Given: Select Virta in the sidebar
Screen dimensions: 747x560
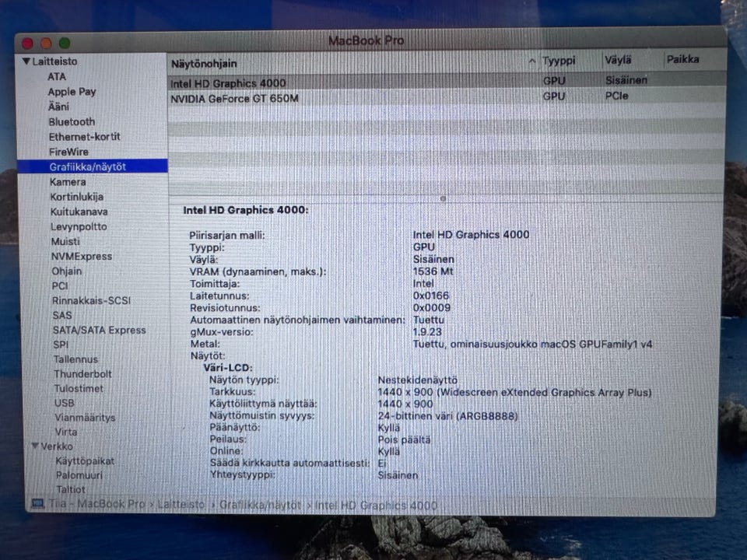Looking at the screenshot, I should click(65, 432).
